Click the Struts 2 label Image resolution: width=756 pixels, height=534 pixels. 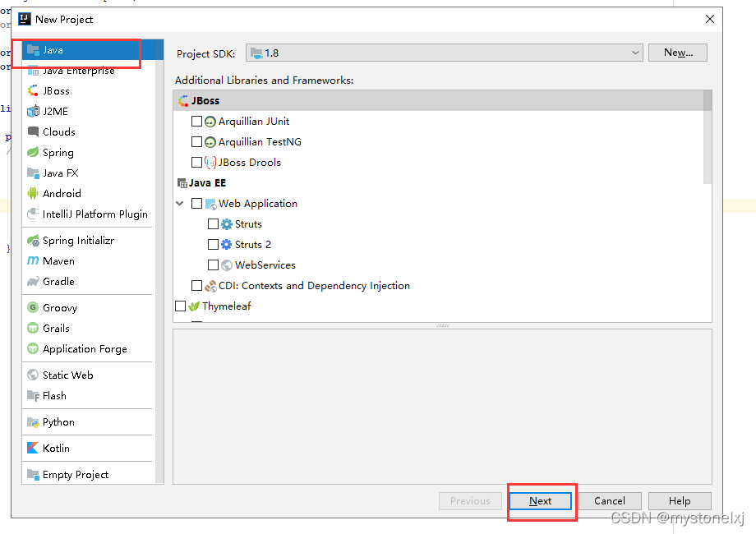coord(252,244)
